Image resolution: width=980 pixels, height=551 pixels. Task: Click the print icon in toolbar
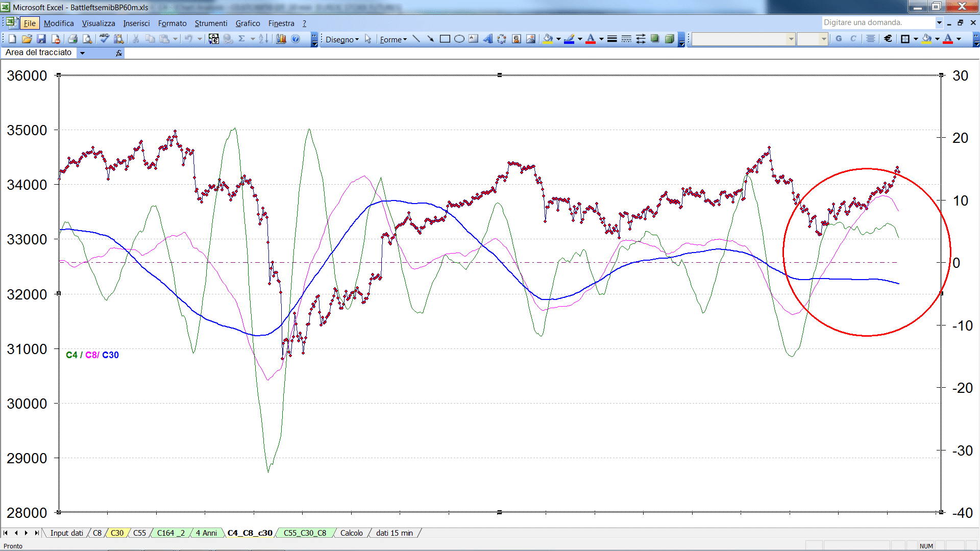point(72,39)
